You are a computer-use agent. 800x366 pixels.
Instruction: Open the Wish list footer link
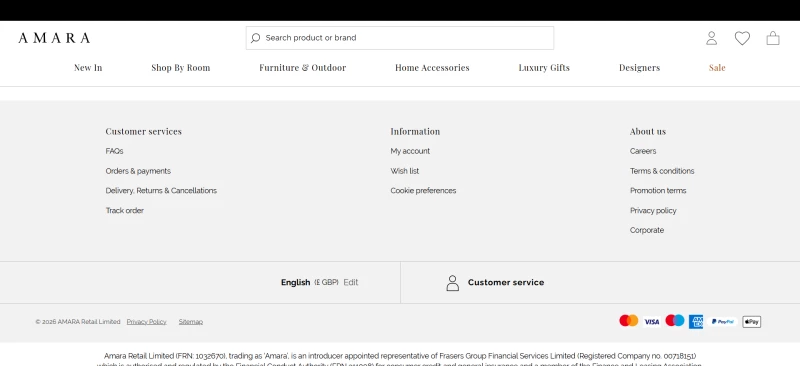click(x=405, y=171)
